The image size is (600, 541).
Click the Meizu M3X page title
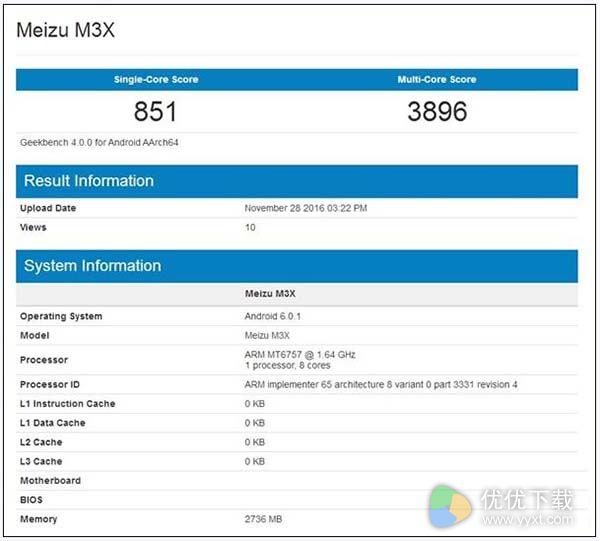65,30
